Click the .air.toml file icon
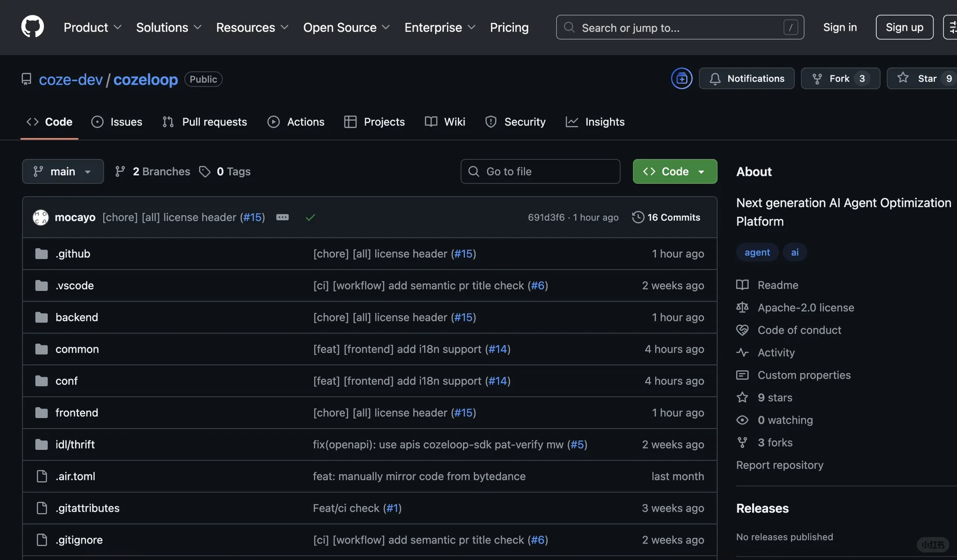Screen dimensions: 957x560 (x=41, y=476)
